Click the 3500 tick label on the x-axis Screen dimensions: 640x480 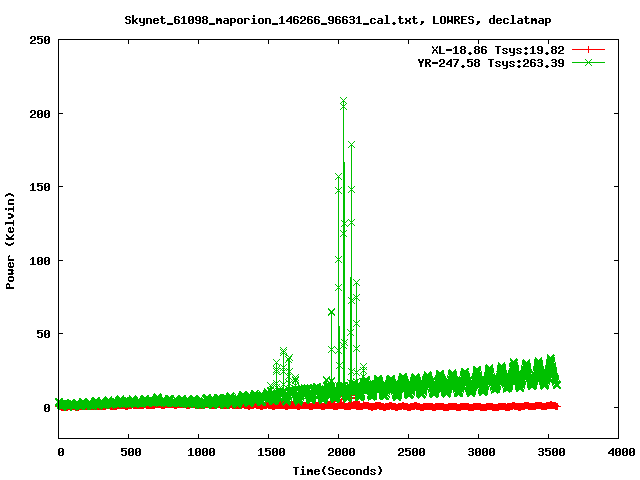click(x=549, y=452)
